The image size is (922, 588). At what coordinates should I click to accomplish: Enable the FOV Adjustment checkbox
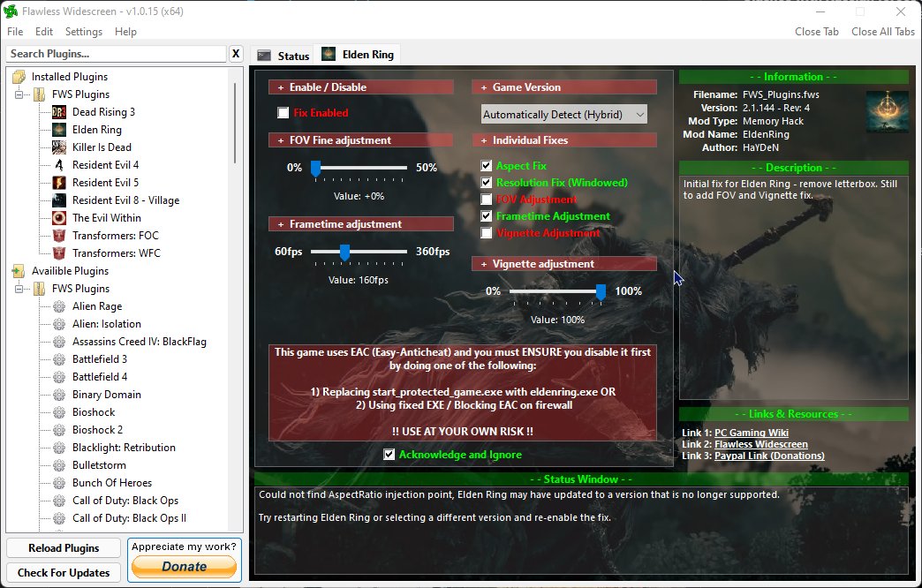(x=487, y=200)
